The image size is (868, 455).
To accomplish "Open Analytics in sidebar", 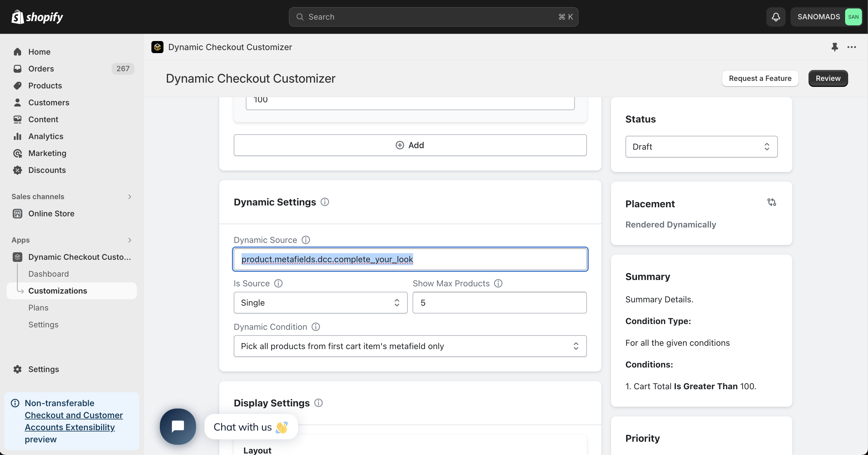I will point(72,136).
